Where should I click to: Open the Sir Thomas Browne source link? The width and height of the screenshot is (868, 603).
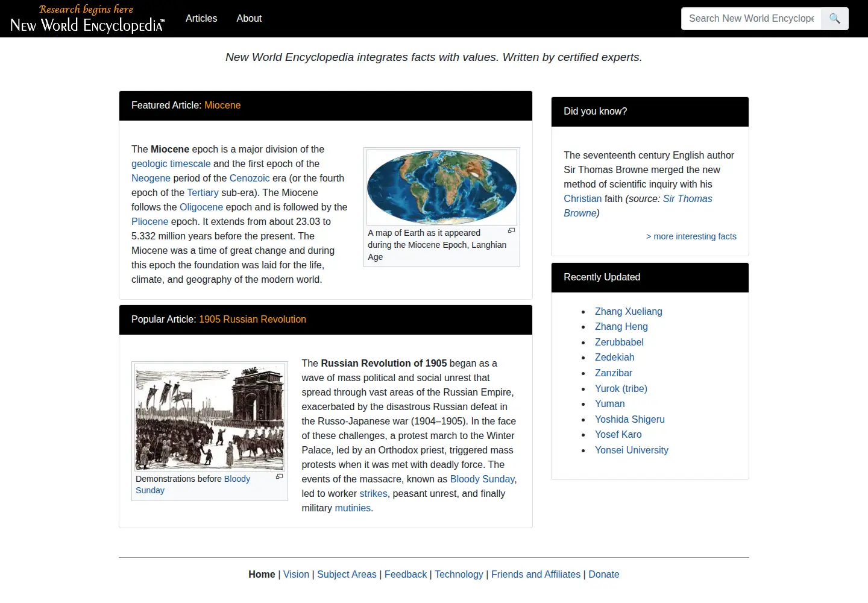coord(638,206)
